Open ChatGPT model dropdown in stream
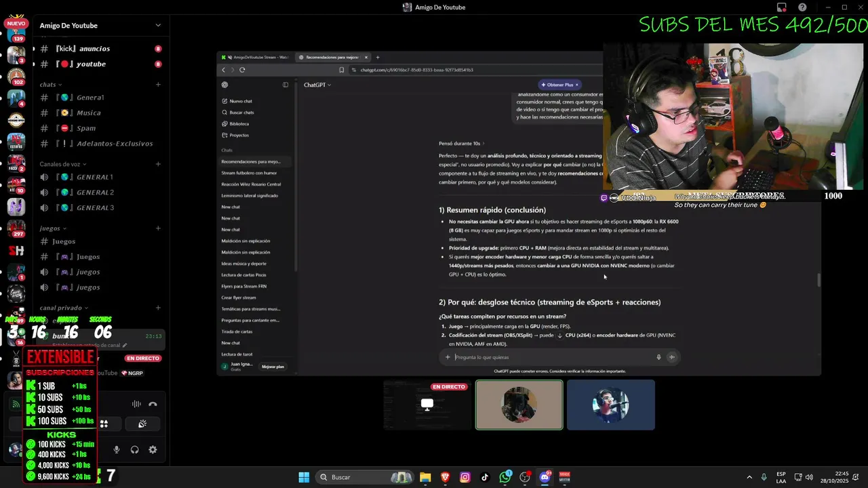868x488 pixels. (x=317, y=85)
